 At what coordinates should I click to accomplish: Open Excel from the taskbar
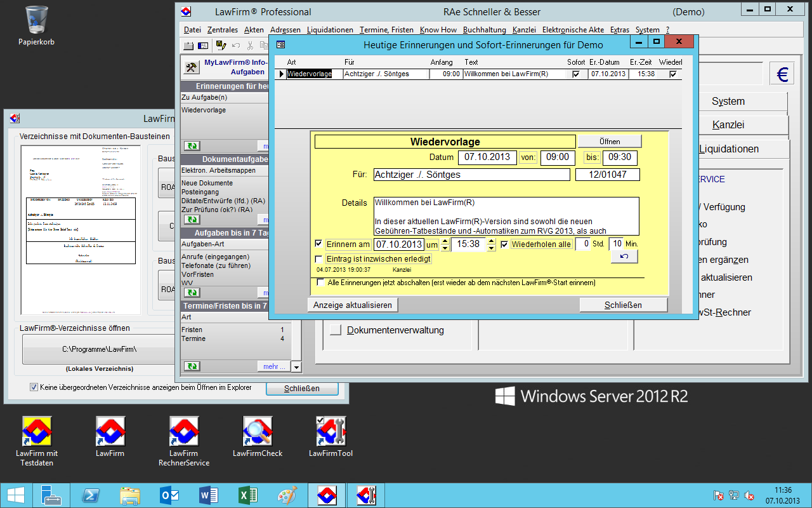248,495
